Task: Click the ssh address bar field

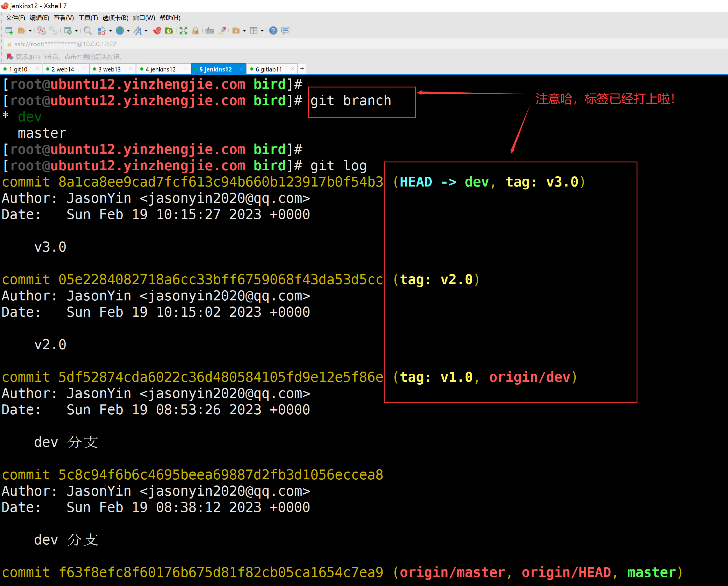Action: click(x=66, y=44)
